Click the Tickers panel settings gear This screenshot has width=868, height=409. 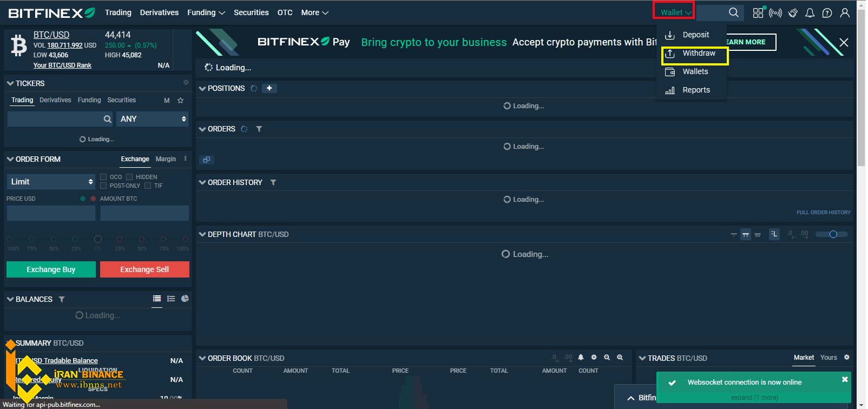pyautogui.click(x=186, y=82)
